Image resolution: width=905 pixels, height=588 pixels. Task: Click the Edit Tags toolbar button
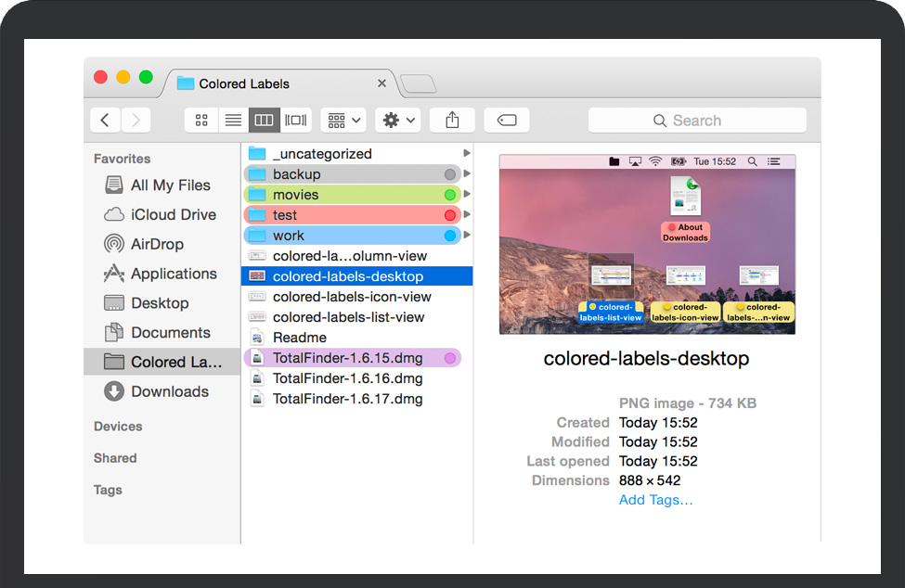(x=507, y=120)
